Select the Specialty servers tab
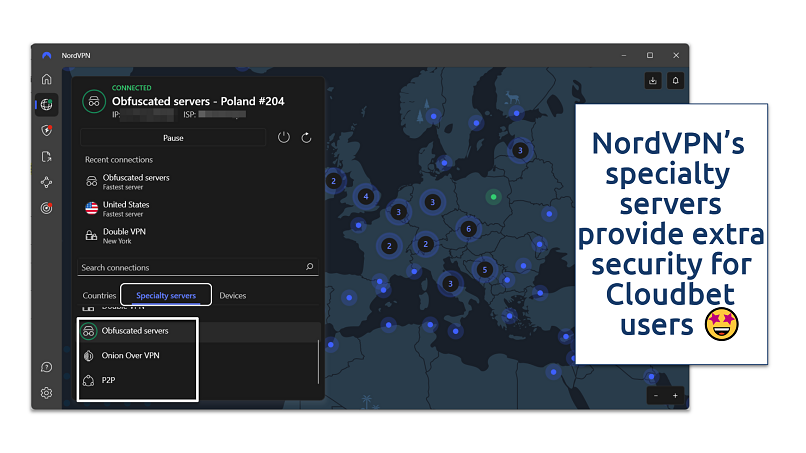 (166, 295)
